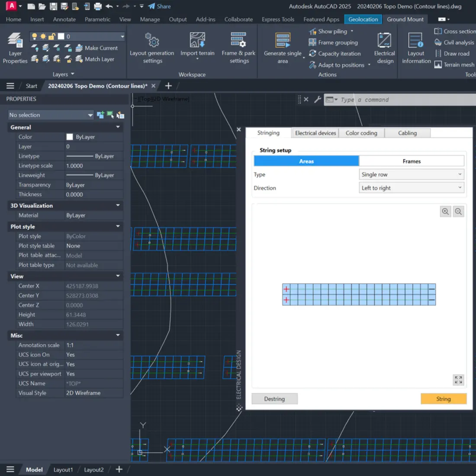This screenshot has width=476, height=476.
Task: Launch the Electrical design tool
Action: [384, 48]
